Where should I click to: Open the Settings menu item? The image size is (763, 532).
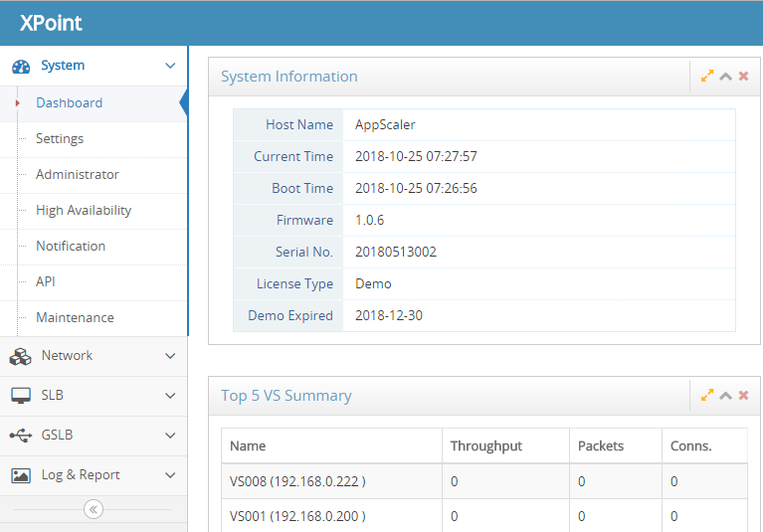tap(60, 139)
